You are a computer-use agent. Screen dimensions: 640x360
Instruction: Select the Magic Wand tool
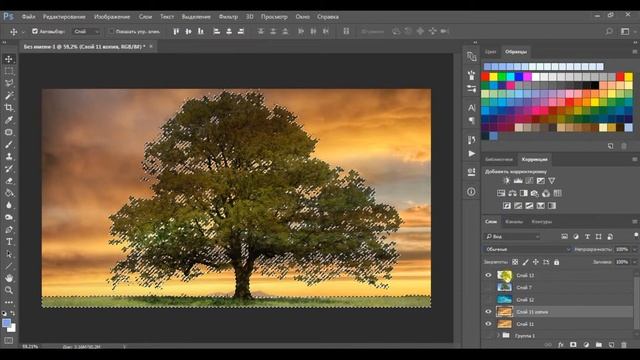pos(9,96)
